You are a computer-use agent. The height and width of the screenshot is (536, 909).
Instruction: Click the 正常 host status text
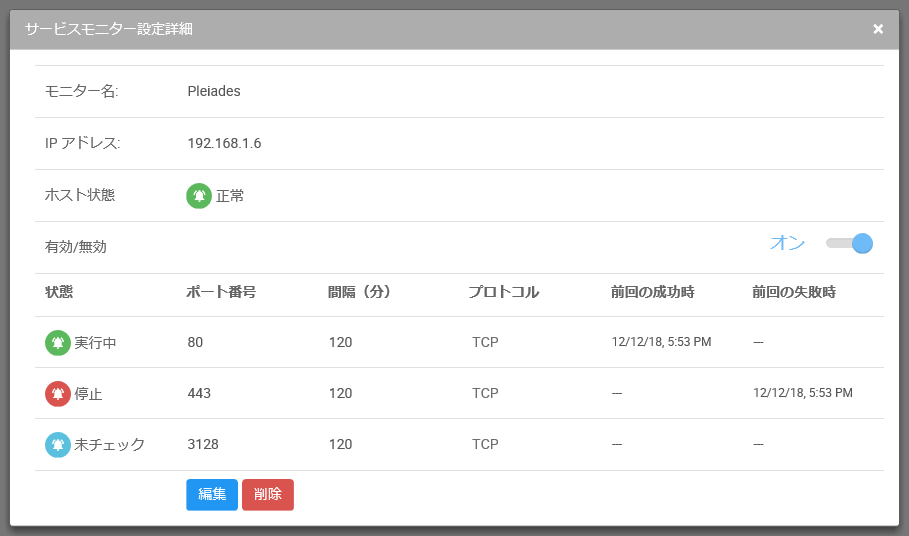230,196
